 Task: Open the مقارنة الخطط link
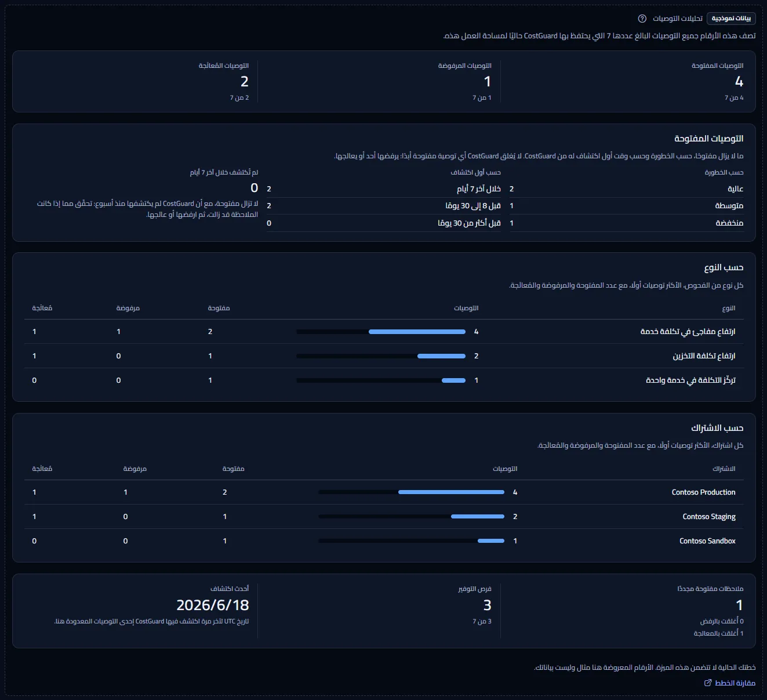730,683
